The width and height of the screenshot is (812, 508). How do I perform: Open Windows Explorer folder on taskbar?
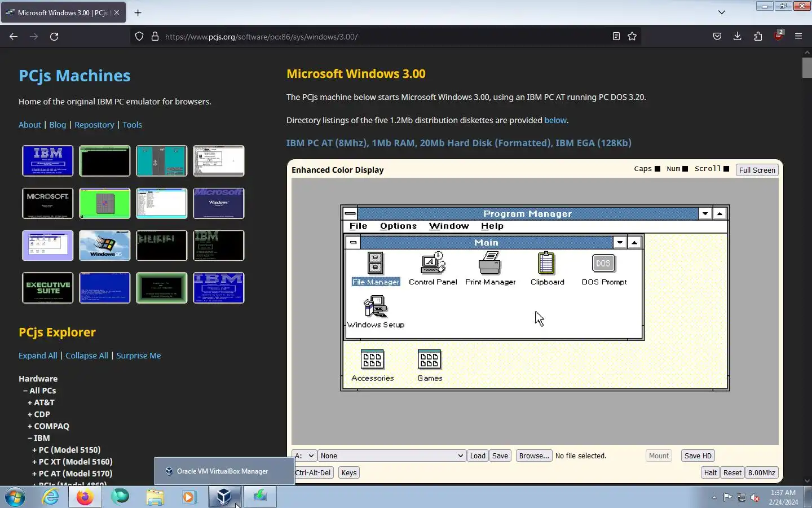(x=155, y=497)
